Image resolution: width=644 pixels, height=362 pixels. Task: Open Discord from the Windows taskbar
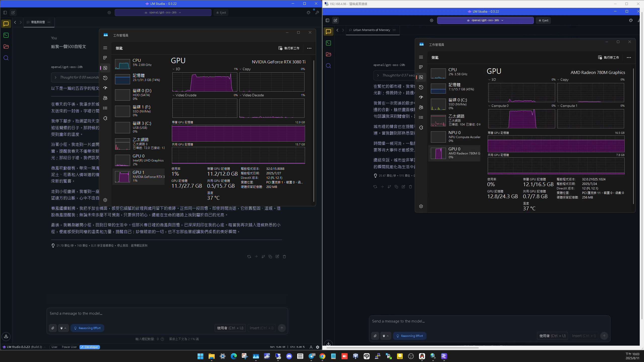click(x=289, y=356)
